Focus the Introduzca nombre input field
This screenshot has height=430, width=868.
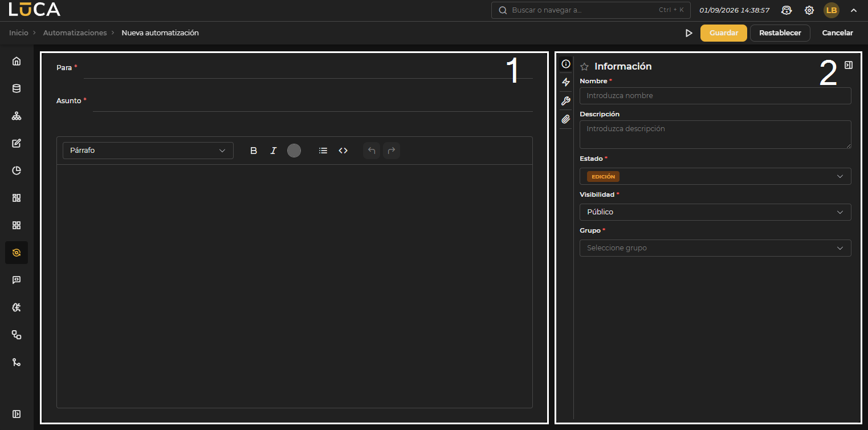point(715,96)
